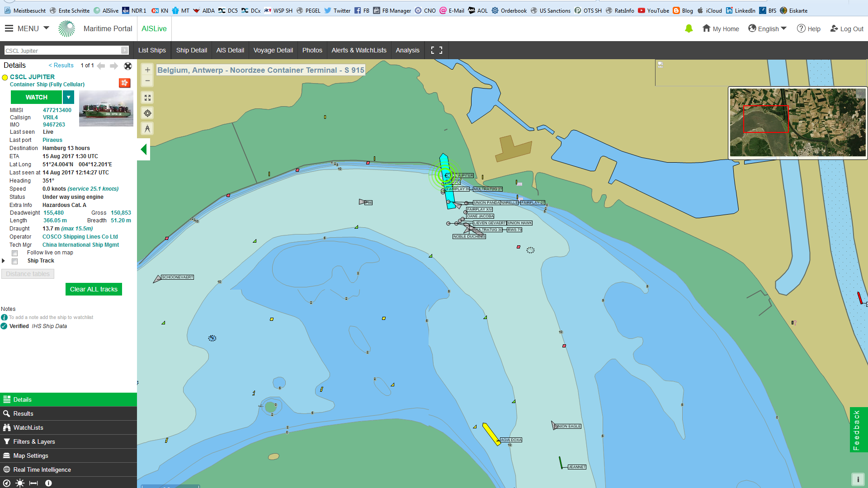Toggle fullscreen map view
868x488 pixels.
(436, 50)
